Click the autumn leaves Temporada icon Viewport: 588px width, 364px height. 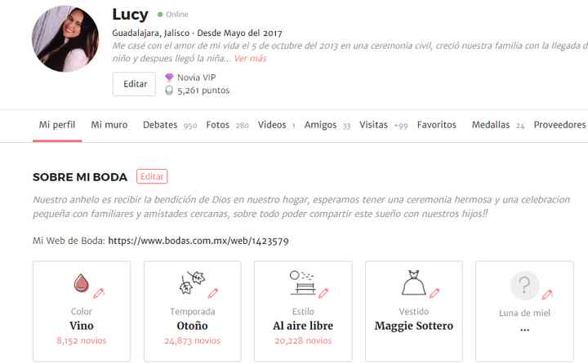pos(192,282)
